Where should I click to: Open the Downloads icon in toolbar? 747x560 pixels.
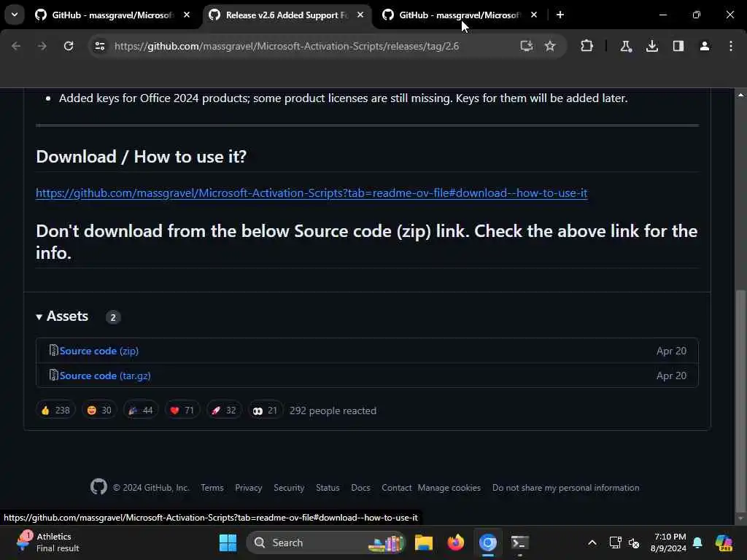[x=652, y=46]
